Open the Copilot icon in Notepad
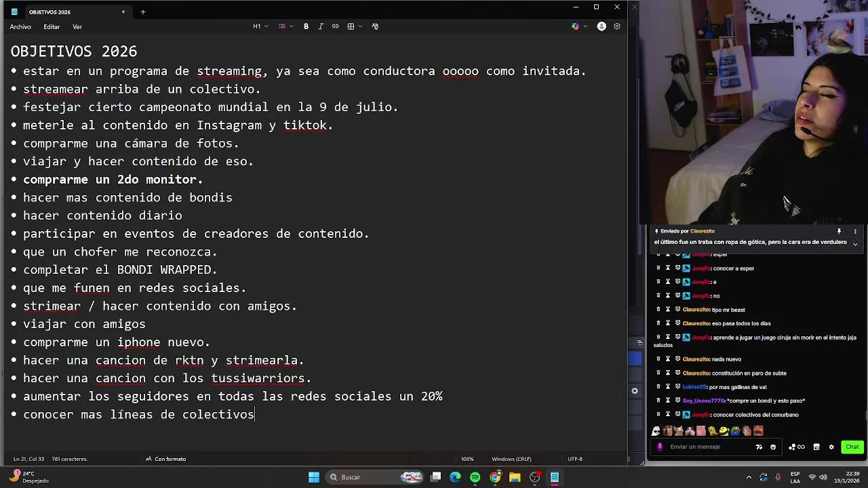 coord(575,26)
